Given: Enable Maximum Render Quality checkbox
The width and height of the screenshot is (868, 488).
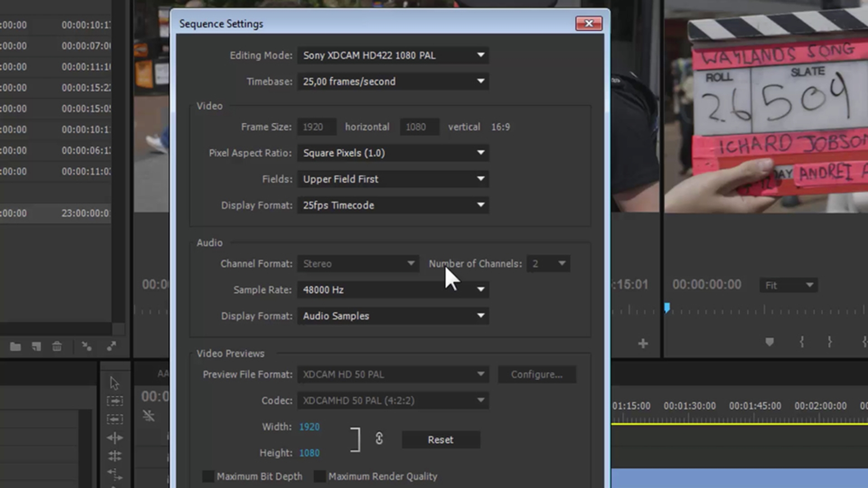Looking at the screenshot, I should pos(320,476).
